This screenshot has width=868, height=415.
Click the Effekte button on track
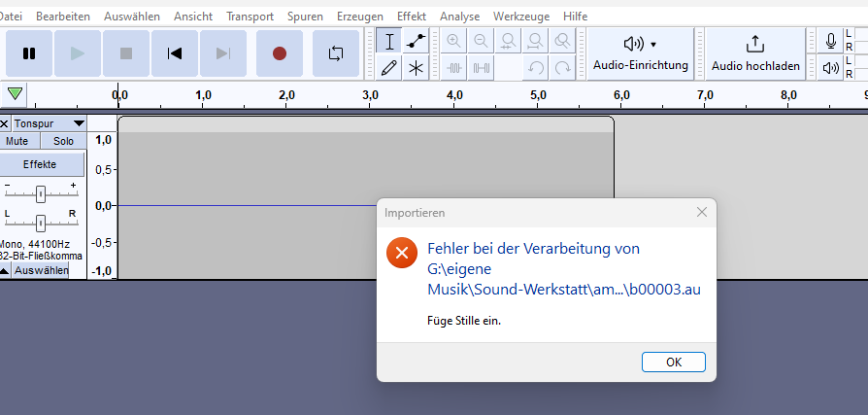40,164
